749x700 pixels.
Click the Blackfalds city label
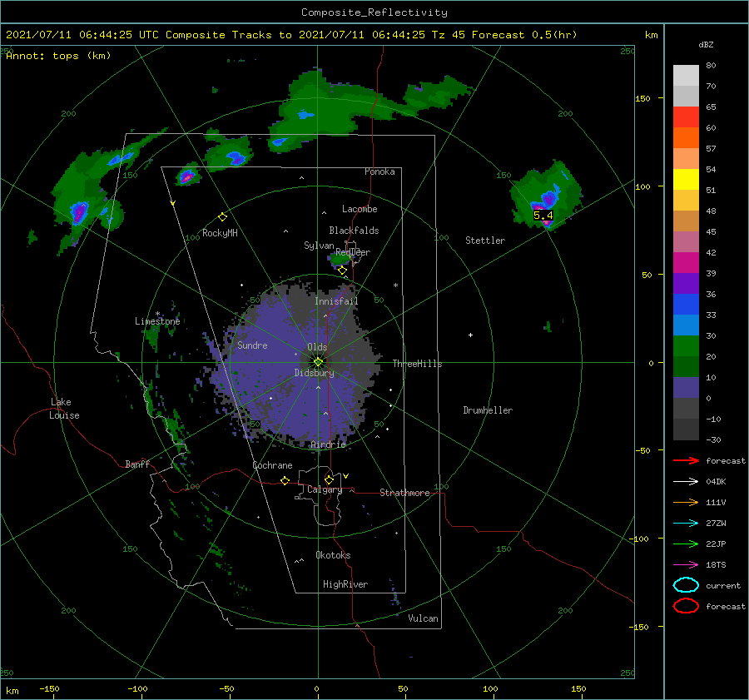354,231
